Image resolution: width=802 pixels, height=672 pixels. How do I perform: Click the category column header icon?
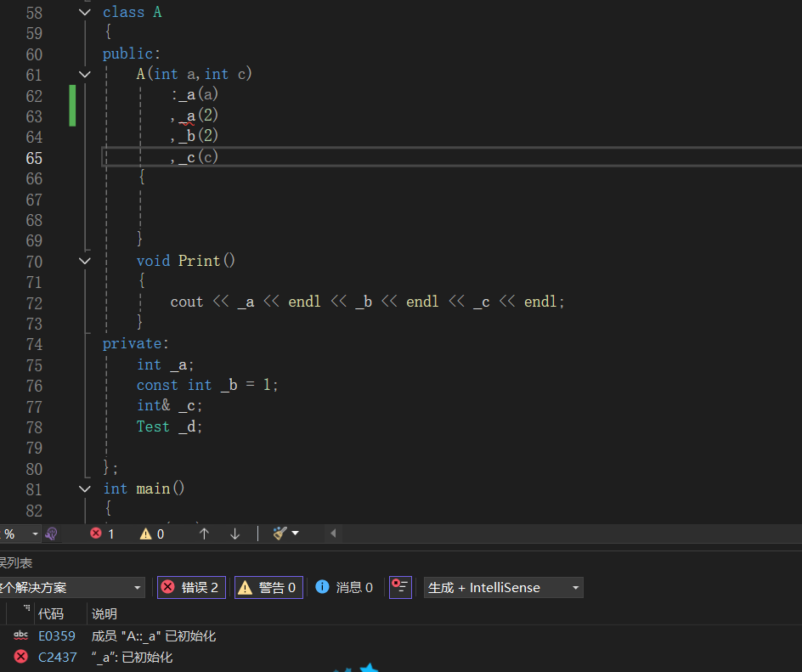(26, 607)
